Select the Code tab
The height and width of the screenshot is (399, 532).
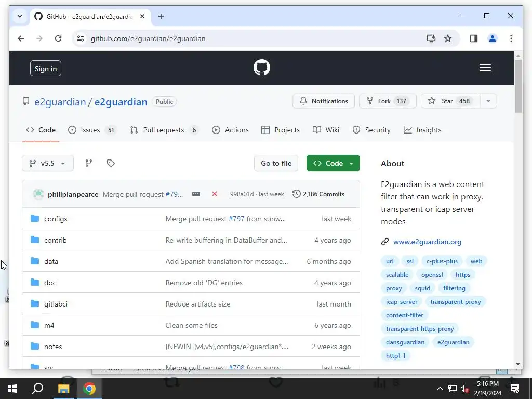point(41,130)
